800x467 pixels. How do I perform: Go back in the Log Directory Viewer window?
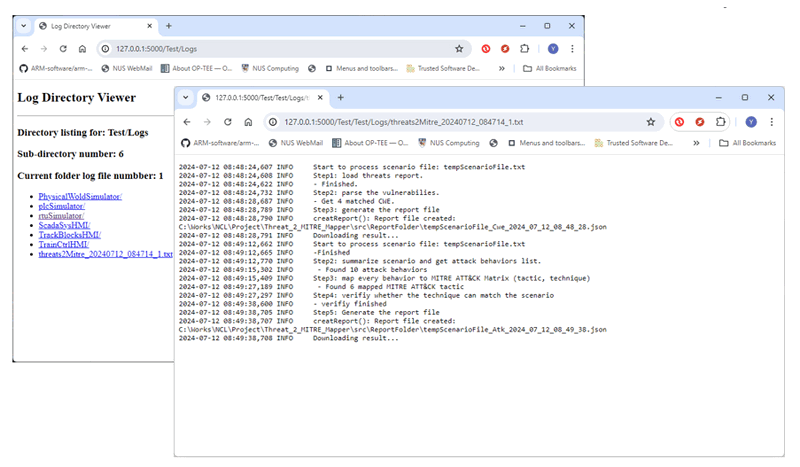coord(25,49)
